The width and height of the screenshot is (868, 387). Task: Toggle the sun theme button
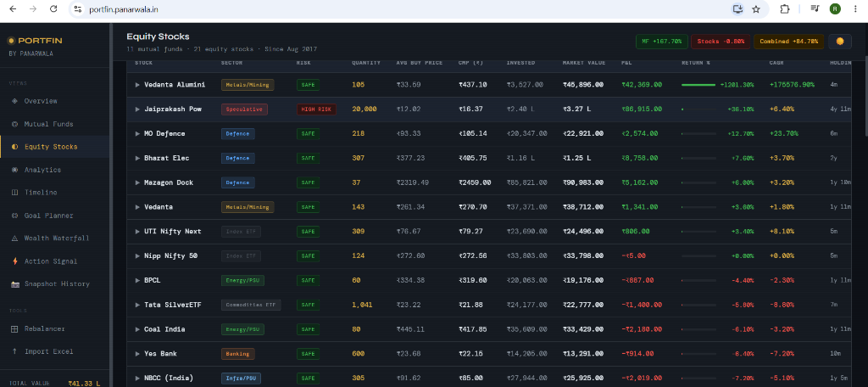pyautogui.click(x=840, y=42)
